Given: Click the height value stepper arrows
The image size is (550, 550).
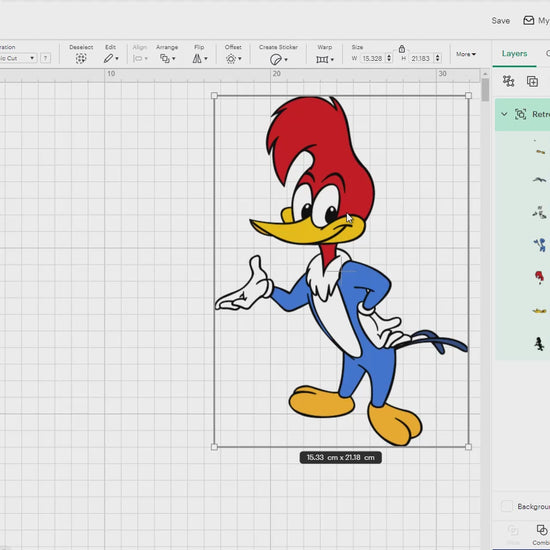Looking at the screenshot, I should click(x=437, y=58).
